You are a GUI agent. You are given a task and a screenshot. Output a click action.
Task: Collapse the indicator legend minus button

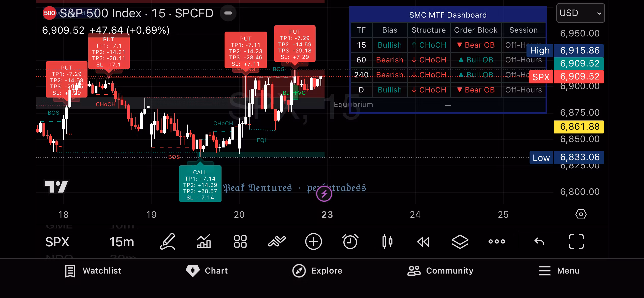[x=228, y=13]
